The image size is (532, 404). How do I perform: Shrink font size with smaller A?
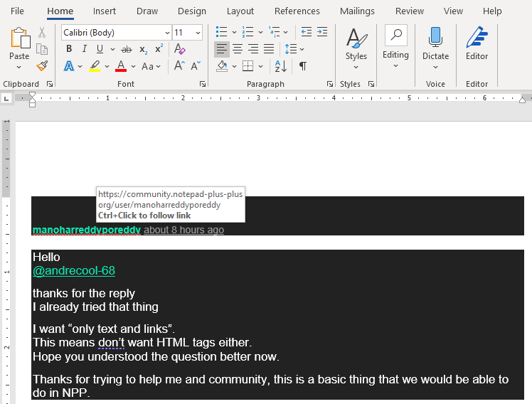pyautogui.click(x=196, y=65)
